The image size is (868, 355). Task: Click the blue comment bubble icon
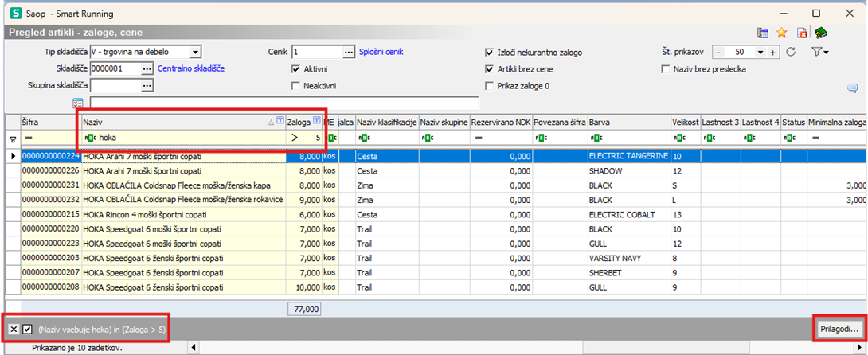pos(852,88)
